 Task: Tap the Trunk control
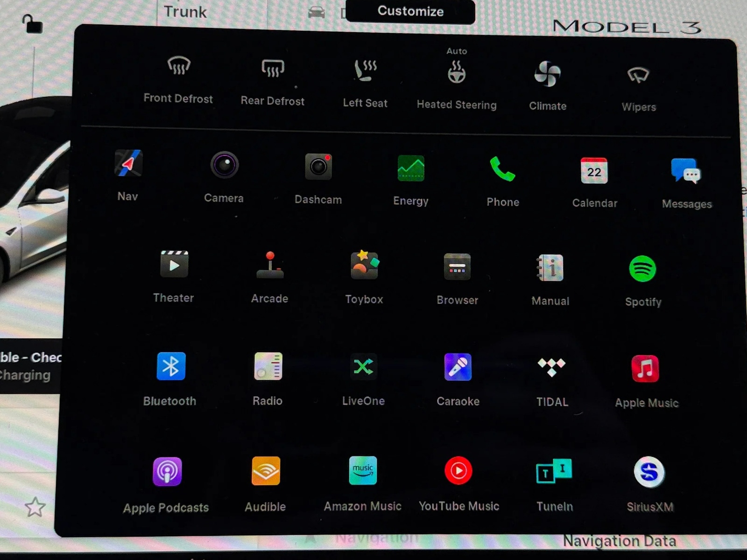point(185,12)
